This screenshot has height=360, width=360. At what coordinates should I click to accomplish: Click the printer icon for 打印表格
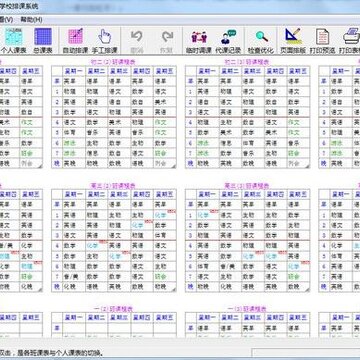pos(351,36)
